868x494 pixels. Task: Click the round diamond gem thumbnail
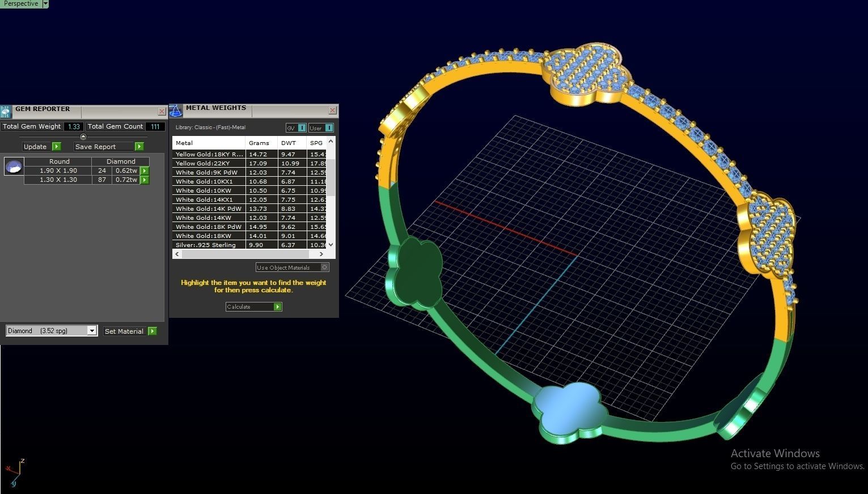point(14,166)
